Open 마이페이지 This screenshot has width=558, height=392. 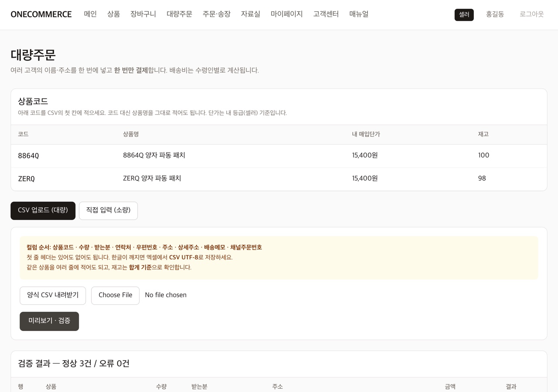[x=286, y=14]
